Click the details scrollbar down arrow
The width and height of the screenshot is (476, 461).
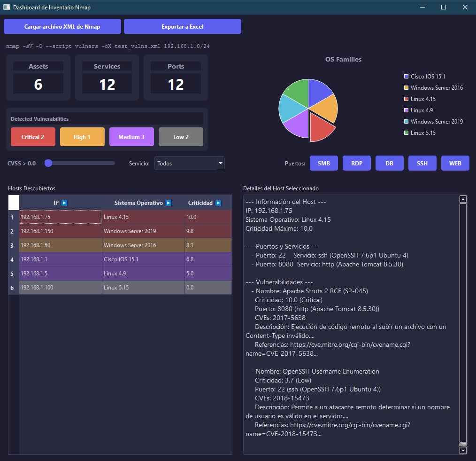coord(463,450)
